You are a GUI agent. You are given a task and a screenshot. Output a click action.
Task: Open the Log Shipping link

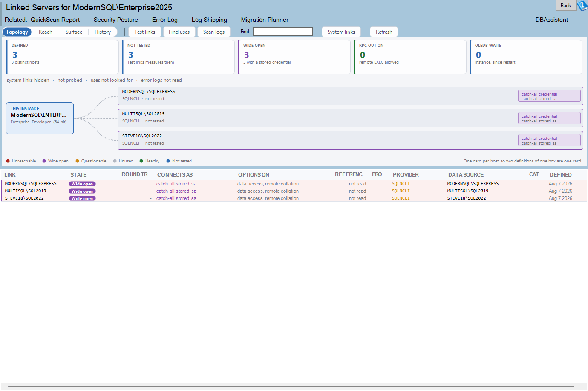[209, 20]
